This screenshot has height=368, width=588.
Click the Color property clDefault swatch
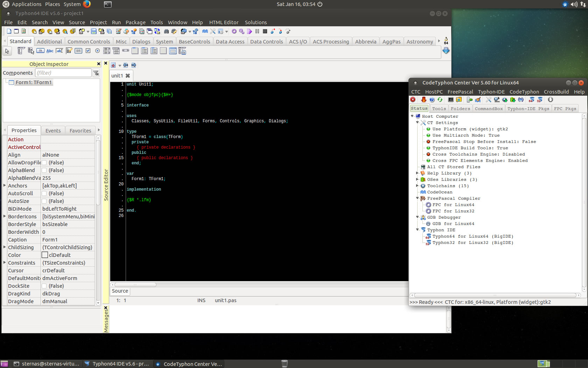45,255
